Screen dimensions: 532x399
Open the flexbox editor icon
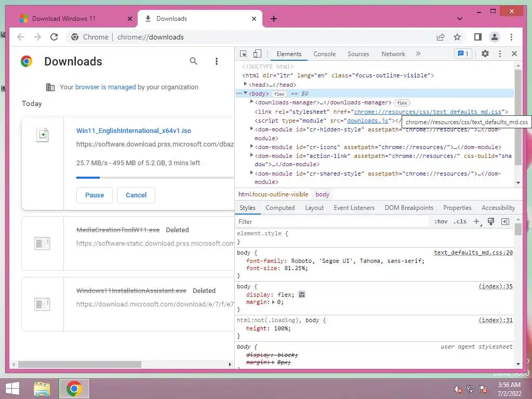coord(302,295)
